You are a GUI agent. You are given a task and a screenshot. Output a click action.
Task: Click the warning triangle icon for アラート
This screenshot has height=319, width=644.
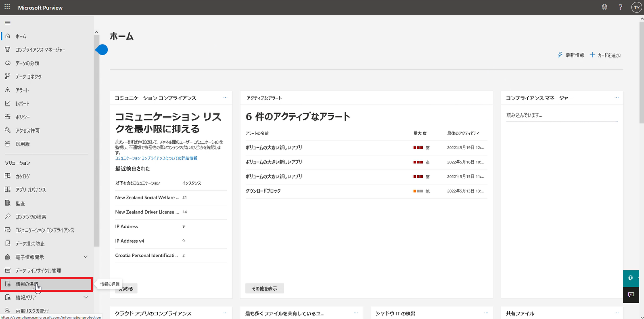click(7, 90)
